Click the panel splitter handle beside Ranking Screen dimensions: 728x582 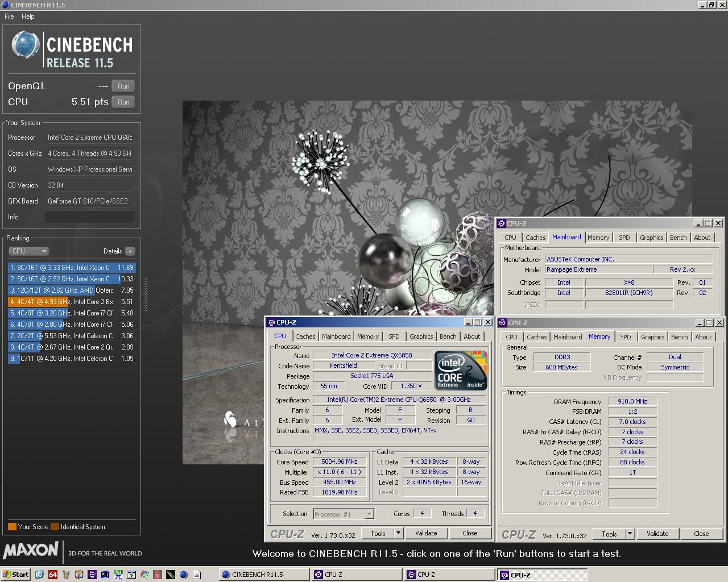coord(146,294)
